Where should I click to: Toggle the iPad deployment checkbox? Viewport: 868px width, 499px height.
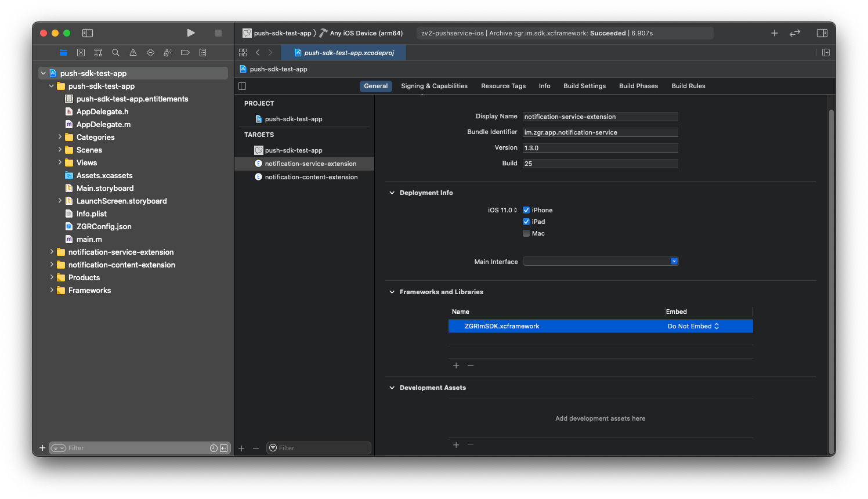[x=526, y=222]
